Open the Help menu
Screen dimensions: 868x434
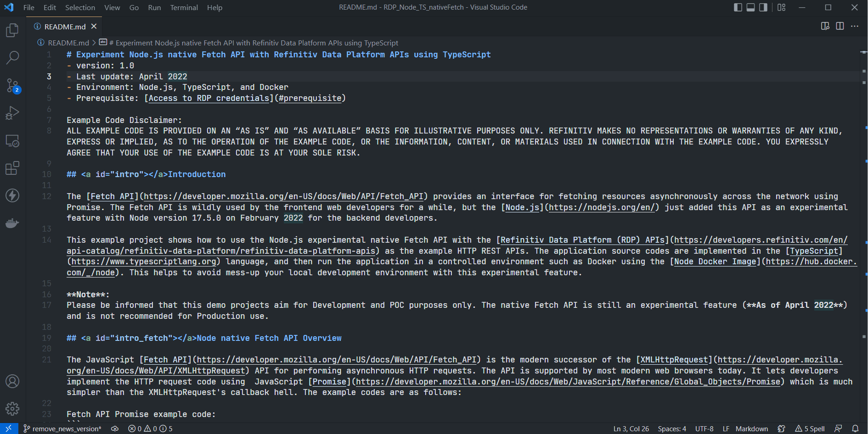click(214, 7)
